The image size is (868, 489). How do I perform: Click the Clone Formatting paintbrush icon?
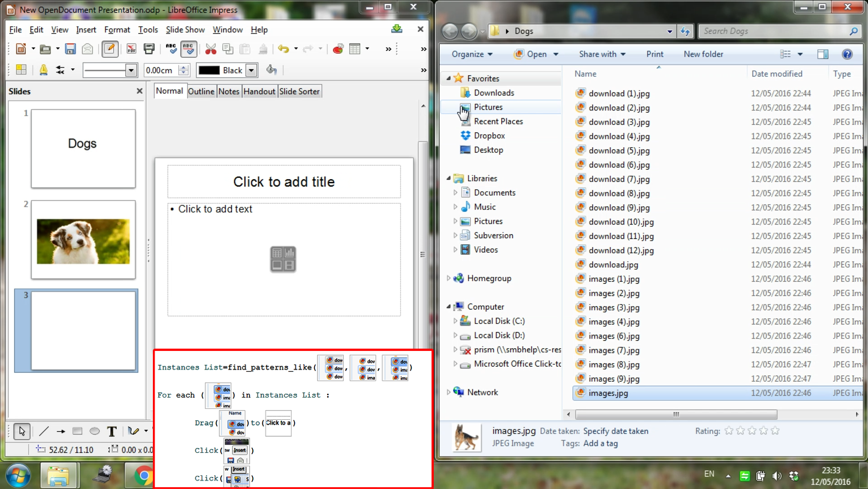[263, 49]
